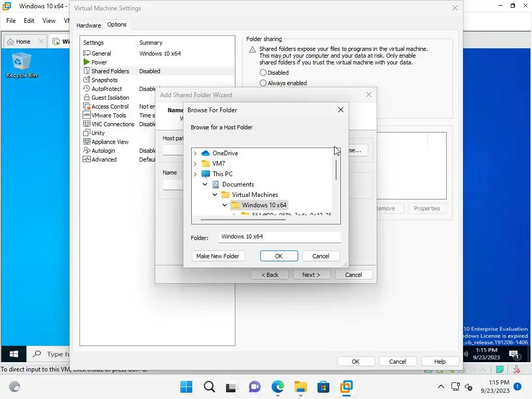
Task: Expand the VM7 tree node
Action: point(195,164)
